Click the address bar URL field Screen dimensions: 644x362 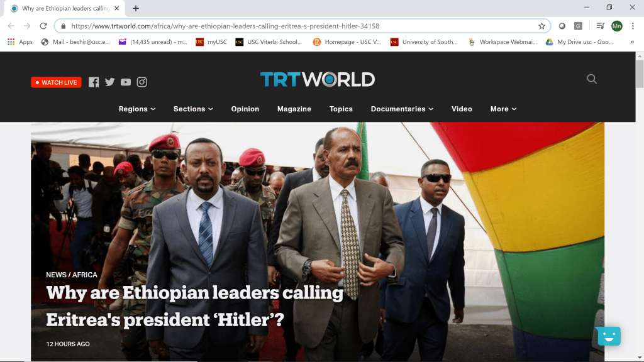(303, 26)
